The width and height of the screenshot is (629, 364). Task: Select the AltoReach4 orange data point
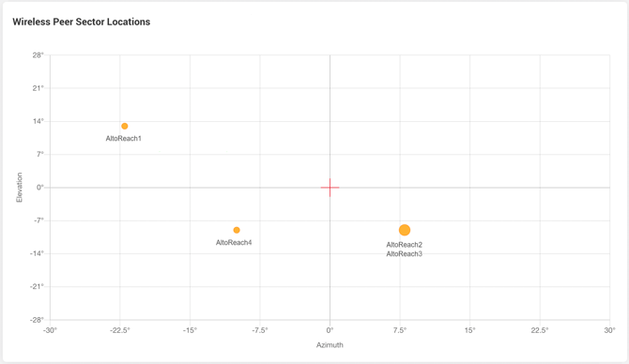click(x=237, y=230)
